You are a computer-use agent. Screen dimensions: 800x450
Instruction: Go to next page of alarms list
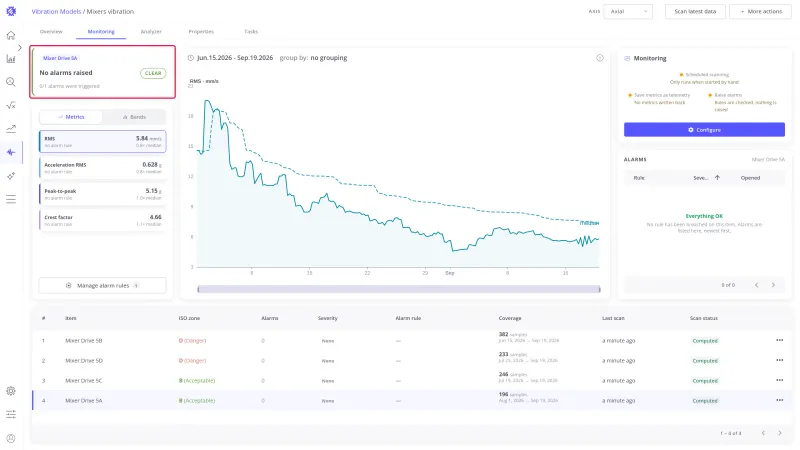pos(773,285)
